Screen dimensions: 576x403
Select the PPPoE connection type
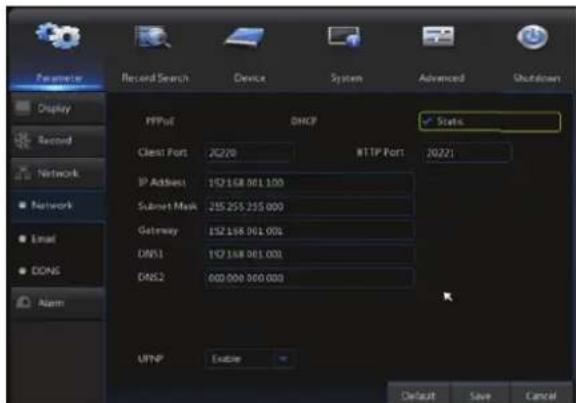tap(160, 121)
